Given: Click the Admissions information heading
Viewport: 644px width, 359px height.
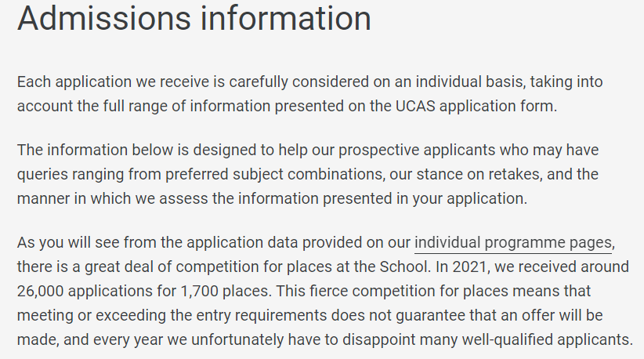Looking at the screenshot, I should pyautogui.click(x=194, y=19).
